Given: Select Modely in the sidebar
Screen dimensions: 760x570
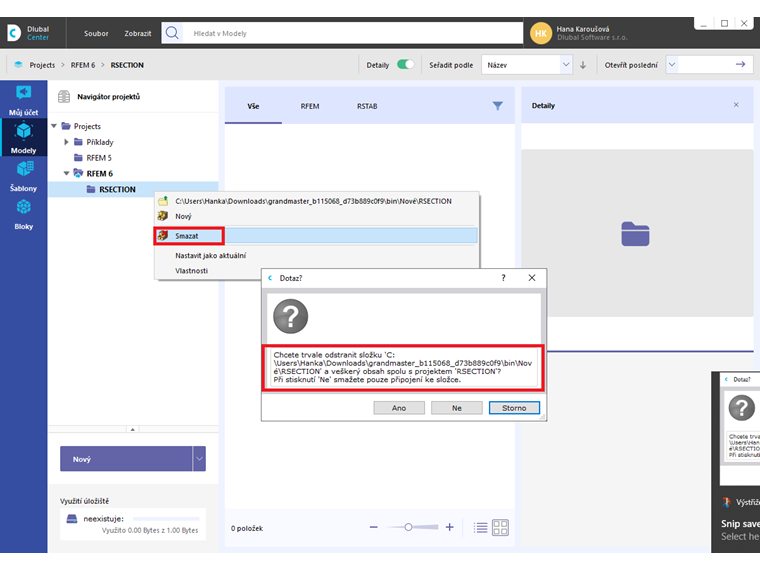Looking at the screenshot, I should [23, 138].
